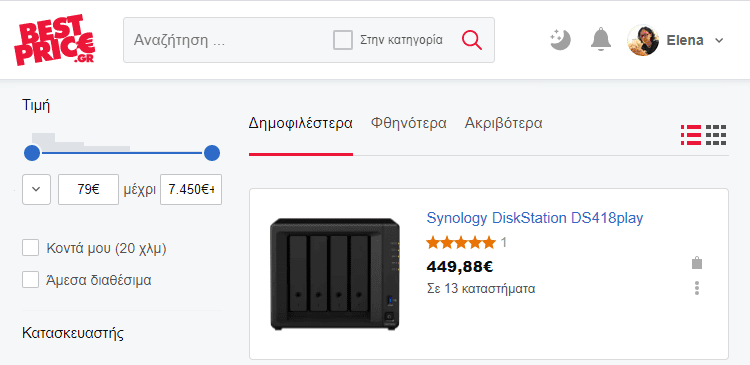
Task: Open notifications bell icon
Action: pos(601,40)
